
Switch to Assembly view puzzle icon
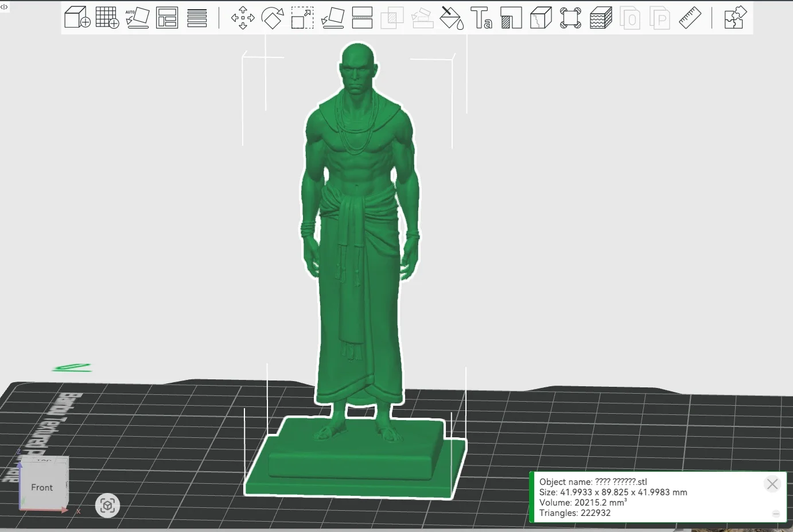[x=735, y=18]
